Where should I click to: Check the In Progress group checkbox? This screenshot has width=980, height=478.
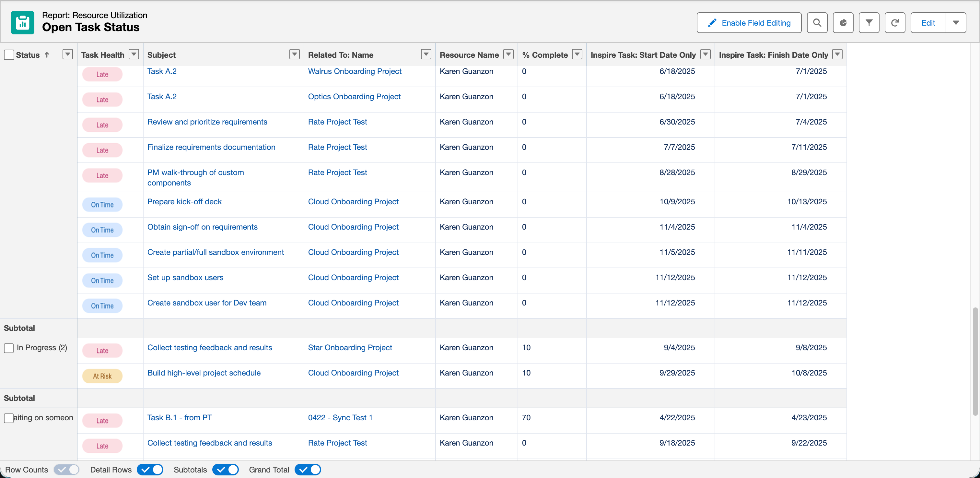pos(9,348)
